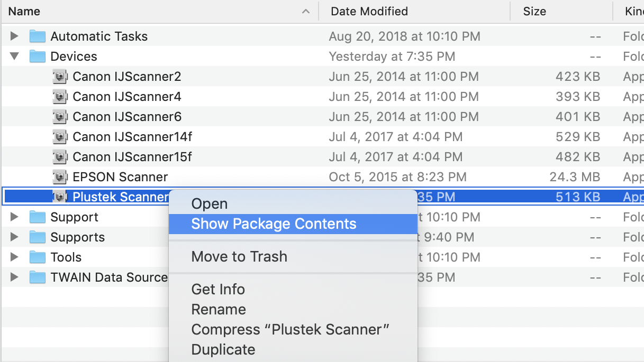Click the Canon IJScanner2 app icon
Image resolution: width=644 pixels, height=362 pixels.
[60, 77]
